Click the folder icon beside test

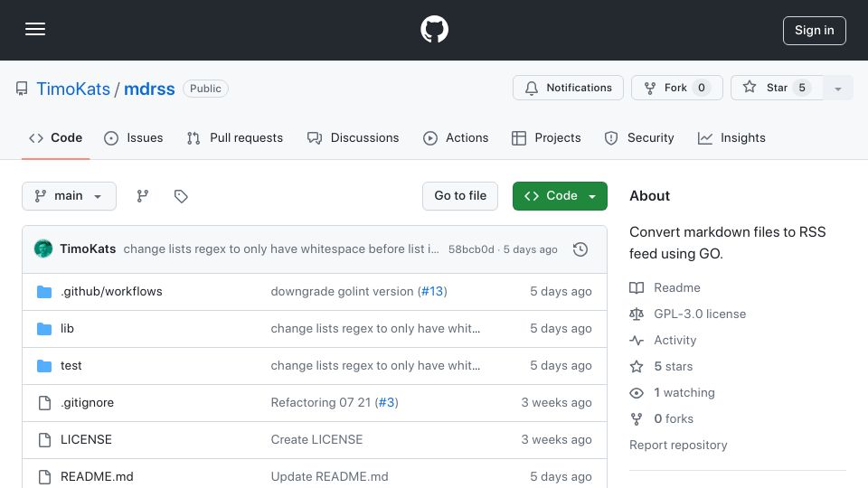pyautogui.click(x=44, y=366)
